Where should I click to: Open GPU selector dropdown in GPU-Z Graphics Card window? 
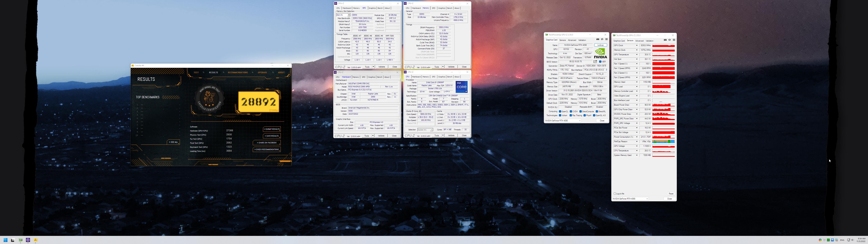pyautogui.click(x=580, y=121)
